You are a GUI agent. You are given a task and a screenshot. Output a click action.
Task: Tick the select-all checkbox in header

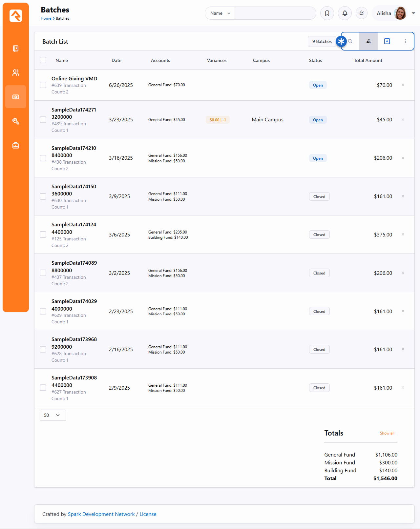[43, 60]
